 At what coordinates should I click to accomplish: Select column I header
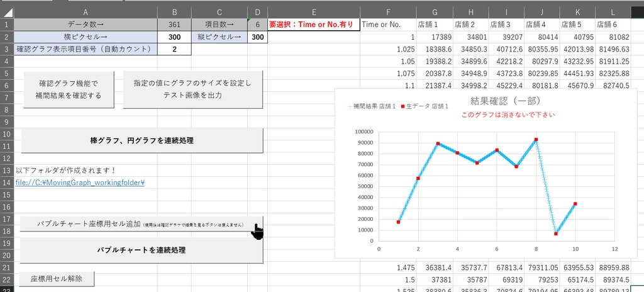(506, 13)
